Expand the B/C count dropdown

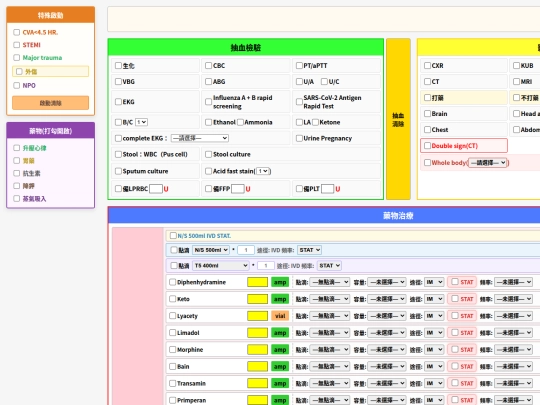coord(141,122)
